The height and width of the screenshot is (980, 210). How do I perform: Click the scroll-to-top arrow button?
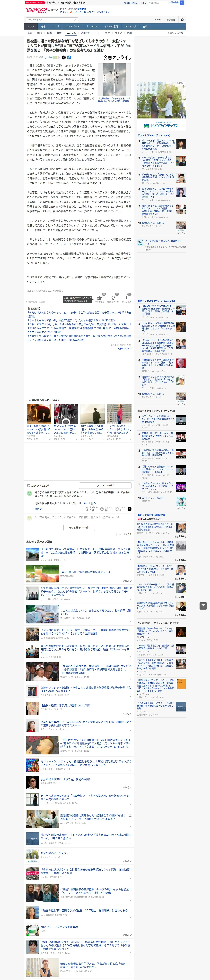click(x=203, y=606)
